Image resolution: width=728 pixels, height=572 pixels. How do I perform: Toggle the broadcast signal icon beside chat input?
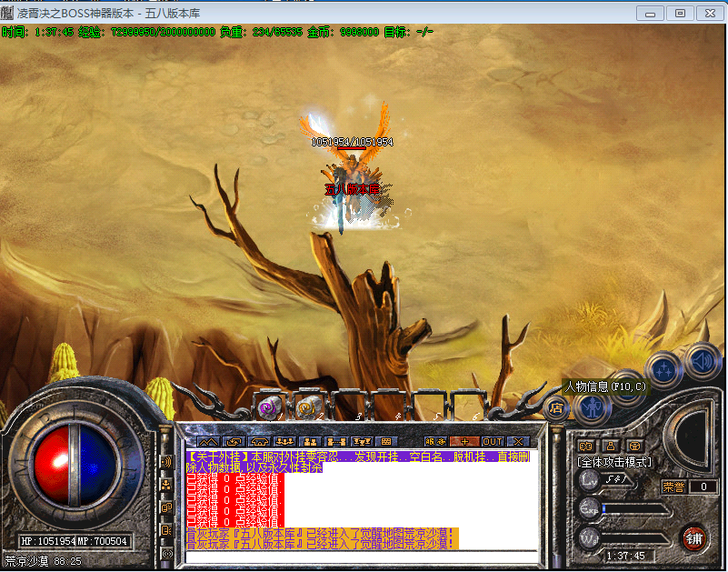click(x=166, y=554)
